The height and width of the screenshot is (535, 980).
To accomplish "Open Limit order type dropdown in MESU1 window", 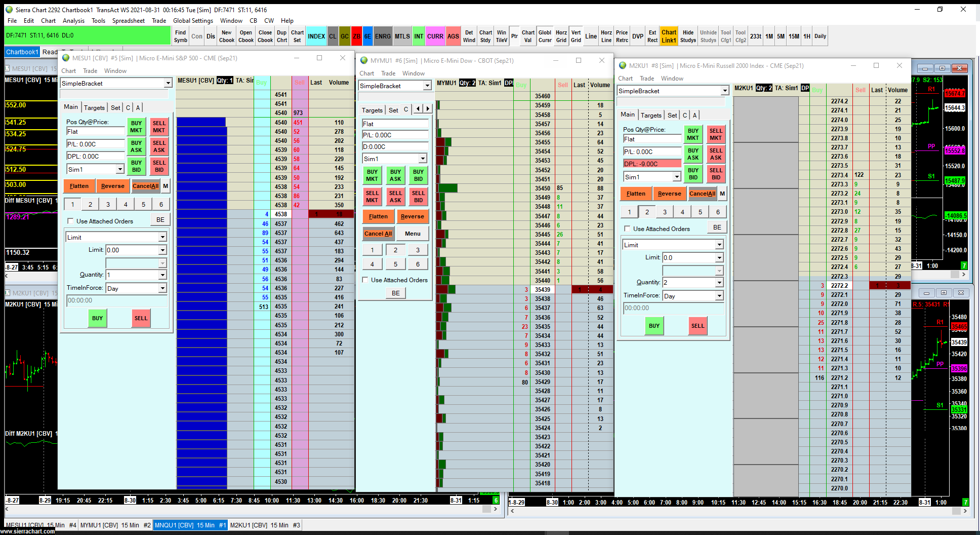I will [162, 237].
